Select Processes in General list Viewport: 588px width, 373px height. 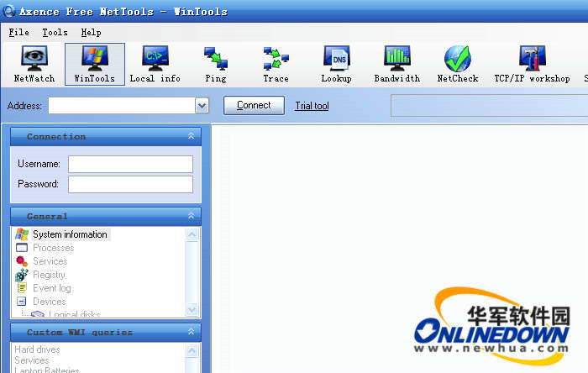pyautogui.click(x=54, y=248)
